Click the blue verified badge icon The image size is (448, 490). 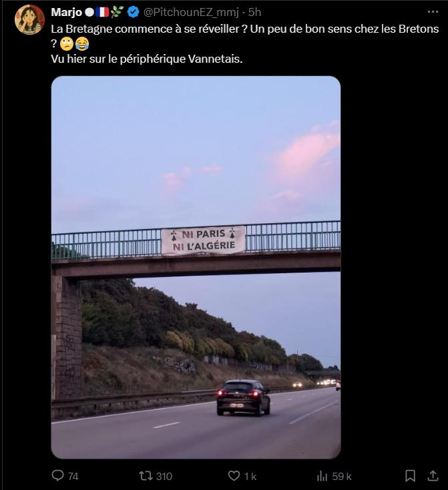coord(133,12)
